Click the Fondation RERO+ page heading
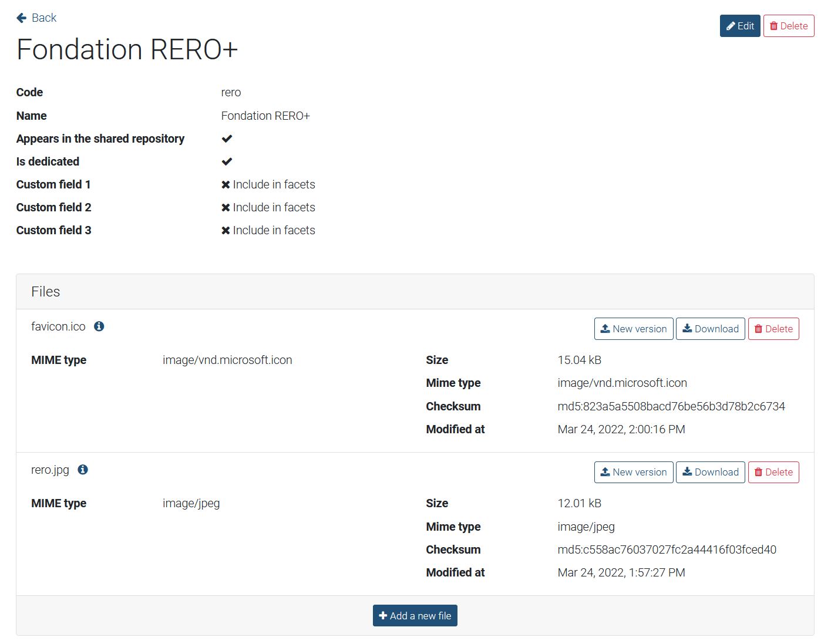Viewport: 821px width, 644px height. point(127,49)
